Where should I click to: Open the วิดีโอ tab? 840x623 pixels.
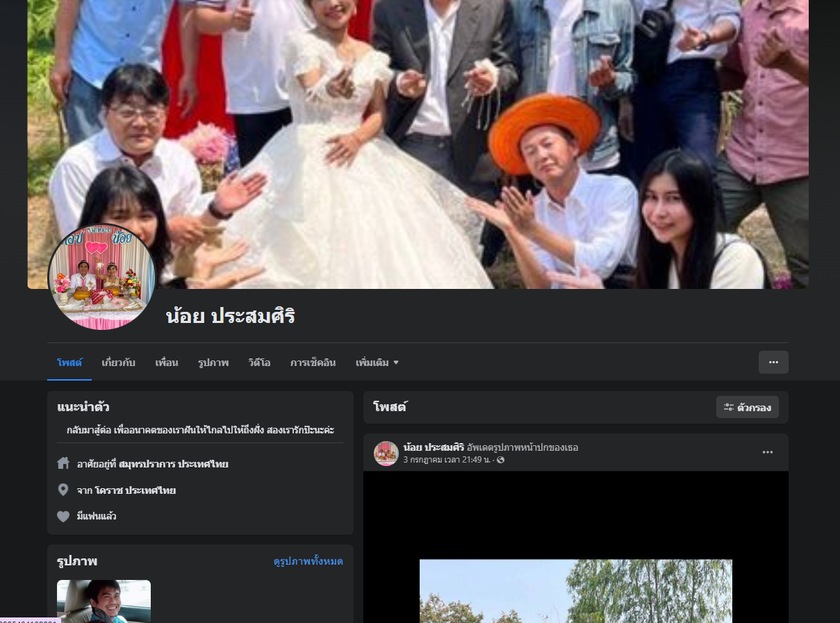259,363
